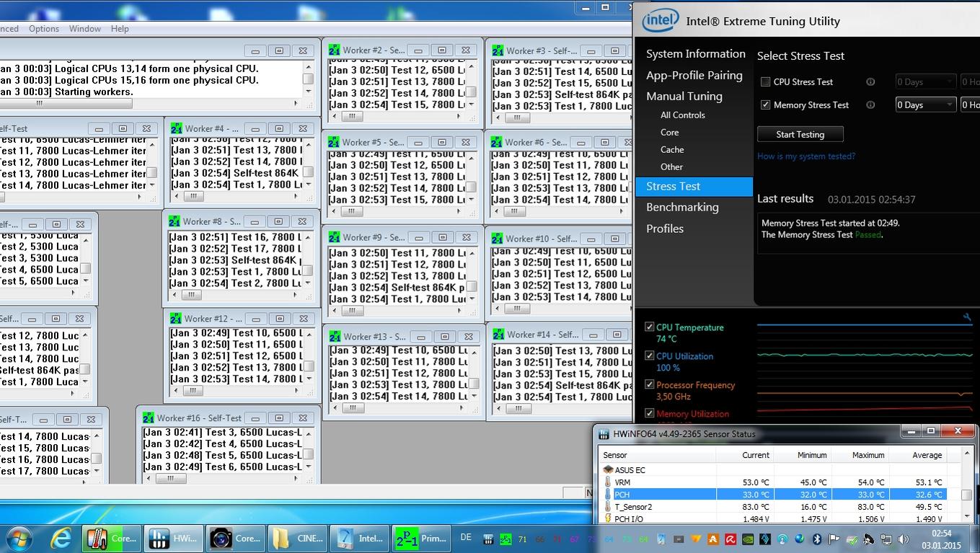
Task: Open the Window menu in Prime95
Action: (x=85, y=29)
